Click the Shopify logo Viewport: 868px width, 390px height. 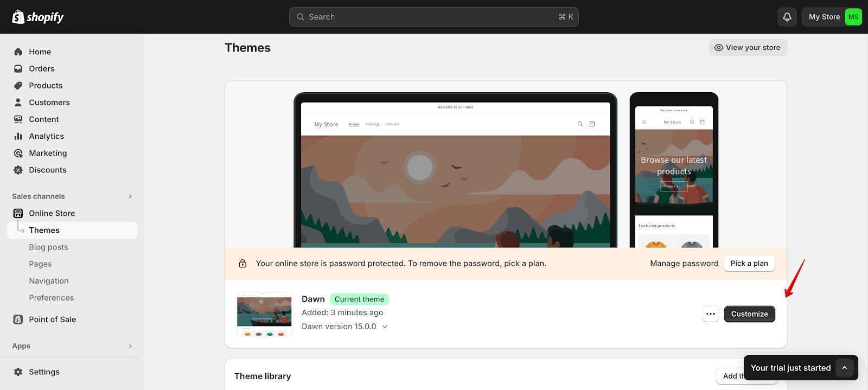point(38,17)
